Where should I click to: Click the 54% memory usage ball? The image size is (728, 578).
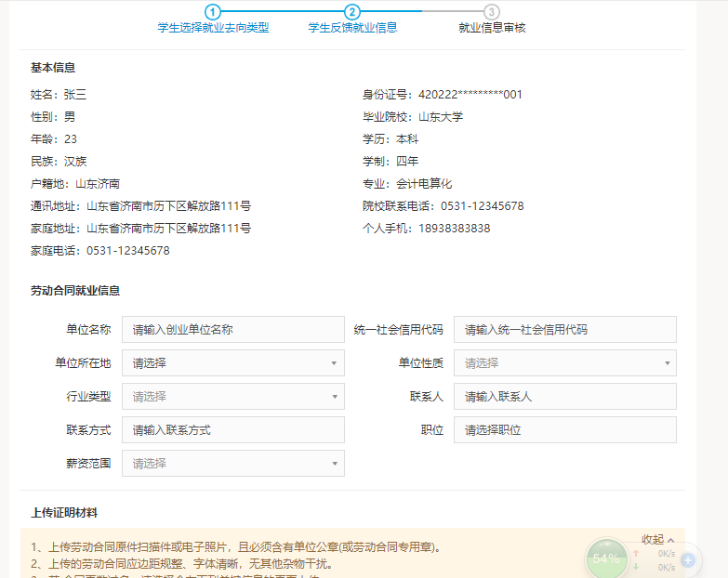[606, 558]
